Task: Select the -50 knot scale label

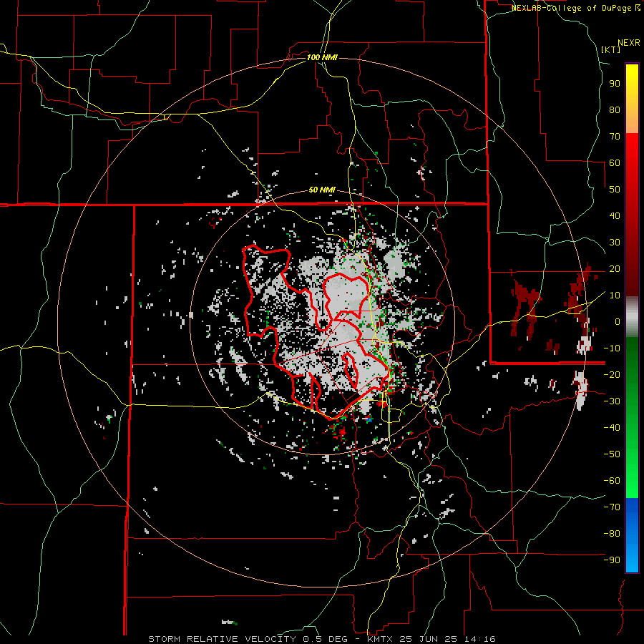Action: pos(612,454)
